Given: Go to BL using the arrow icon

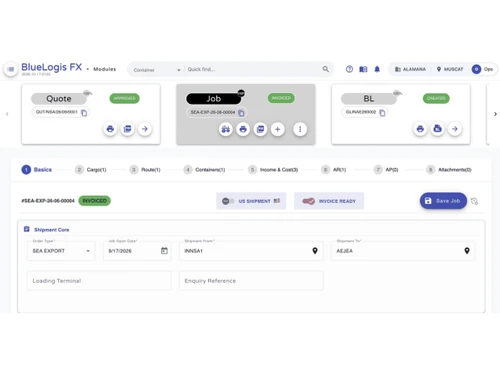Looking at the screenshot, I should (455, 129).
